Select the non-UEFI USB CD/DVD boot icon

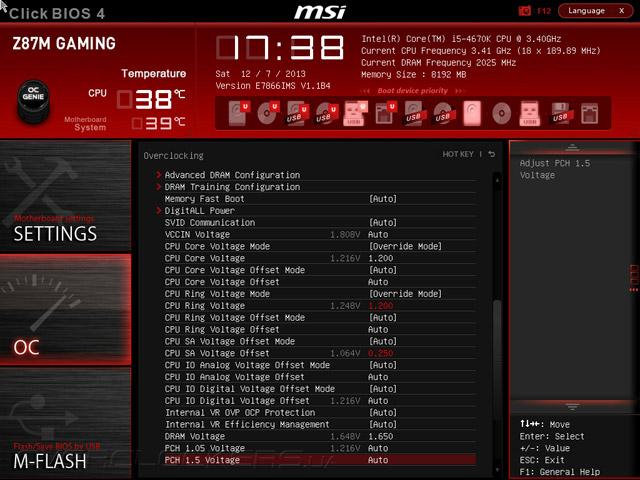click(x=444, y=113)
